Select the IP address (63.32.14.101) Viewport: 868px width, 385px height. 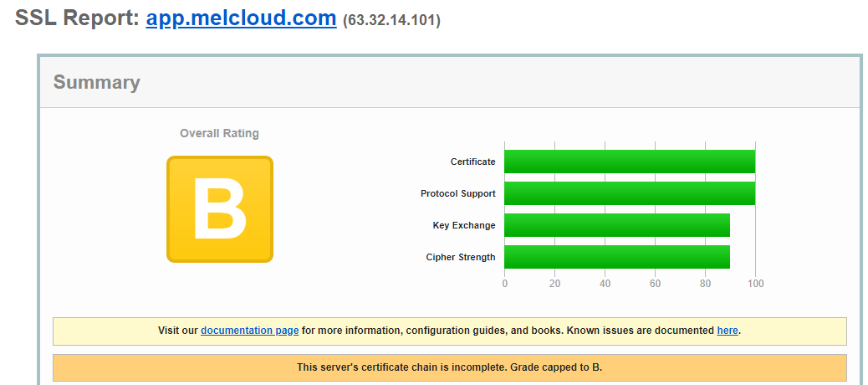(391, 20)
